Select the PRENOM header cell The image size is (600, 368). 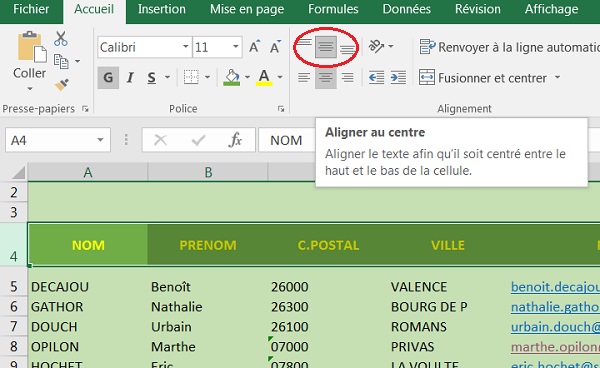[208, 245]
